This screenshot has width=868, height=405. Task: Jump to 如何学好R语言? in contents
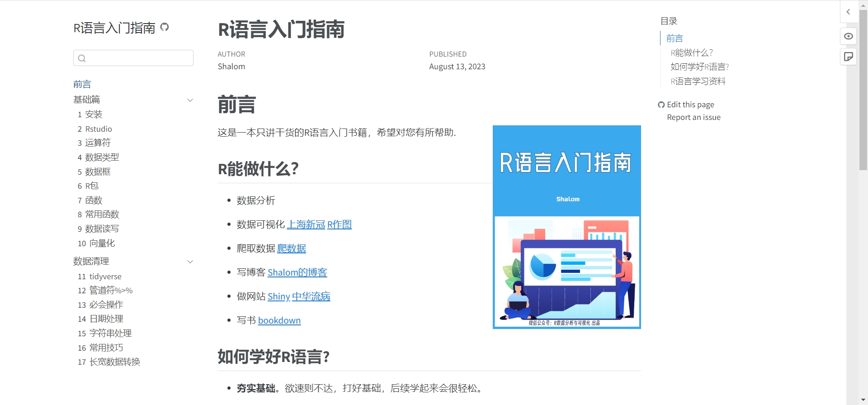(700, 67)
